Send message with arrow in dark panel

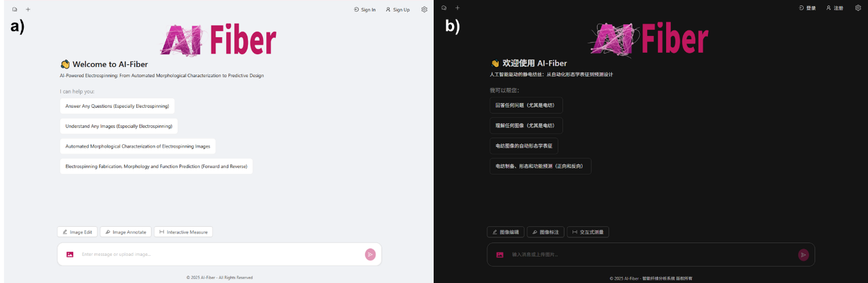click(x=803, y=255)
